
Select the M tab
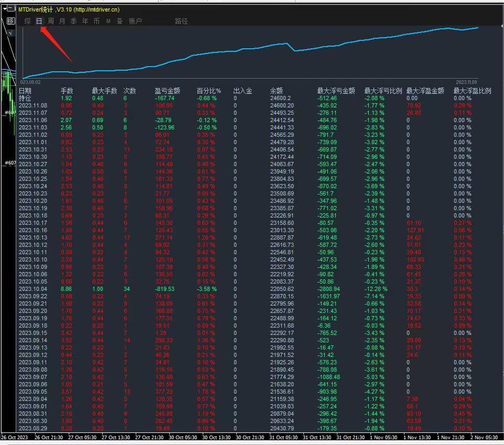point(108,21)
